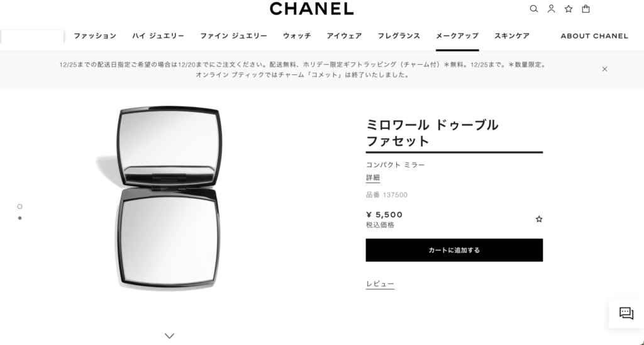
Task: Jump to reviews via レビュー link
Action: 380,284
